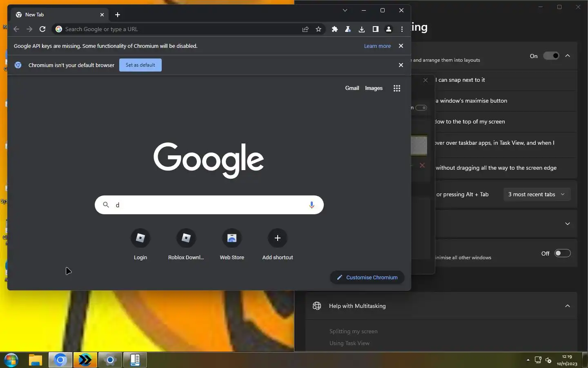This screenshot has width=588, height=368.
Task: Open a new tab with the plus button
Action: [x=118, y=15]
